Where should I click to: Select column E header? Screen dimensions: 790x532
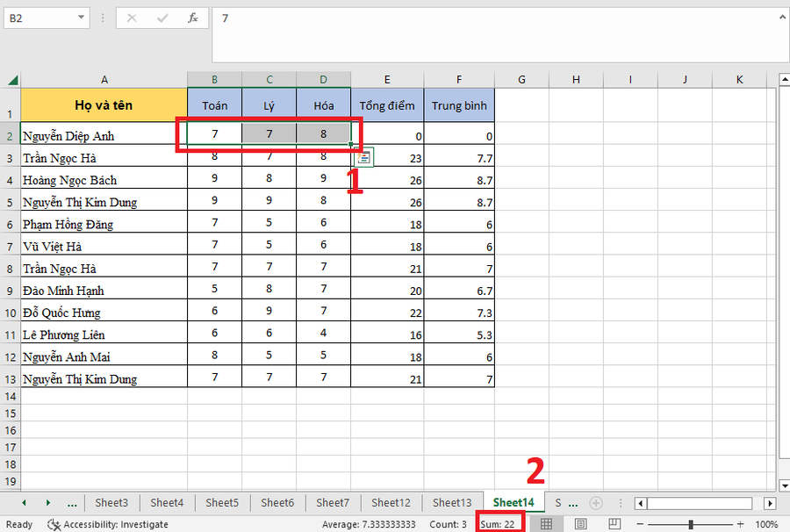coord(387,80)
